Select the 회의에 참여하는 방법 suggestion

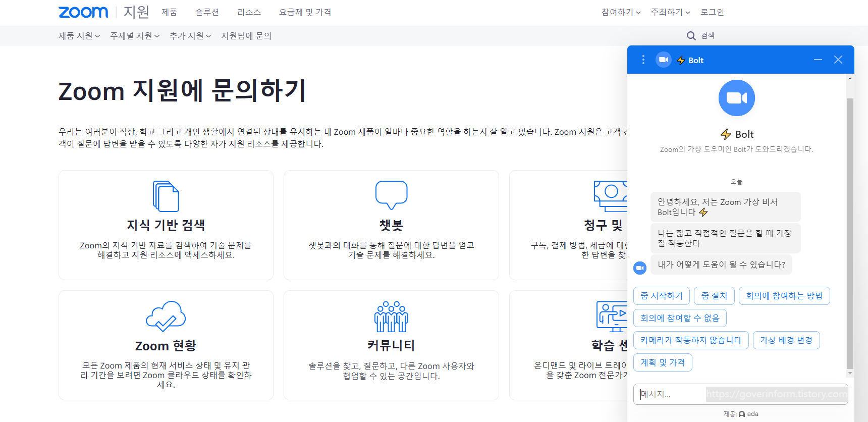tap(784, 296)
